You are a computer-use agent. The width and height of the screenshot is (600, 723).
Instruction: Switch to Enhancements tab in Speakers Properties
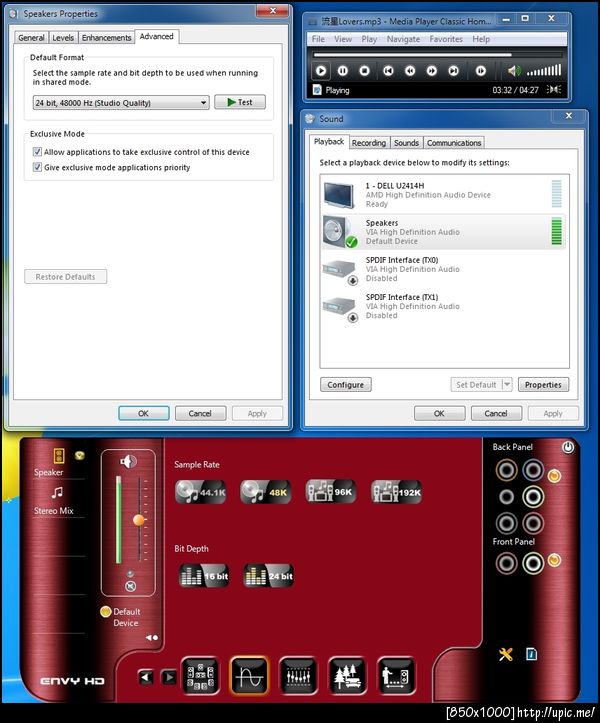point(107,38)
